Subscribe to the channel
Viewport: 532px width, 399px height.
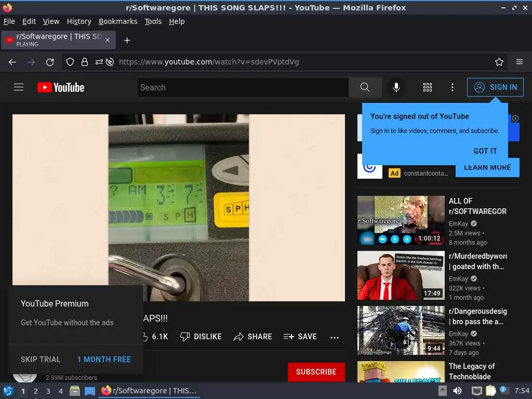[x=316, y=372]
